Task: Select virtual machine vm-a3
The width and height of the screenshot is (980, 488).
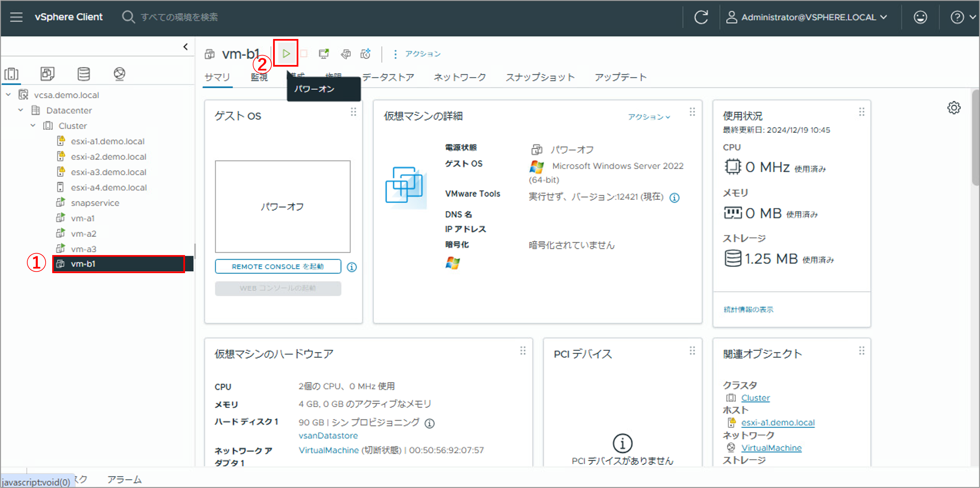Action: (x=83, y=249)
